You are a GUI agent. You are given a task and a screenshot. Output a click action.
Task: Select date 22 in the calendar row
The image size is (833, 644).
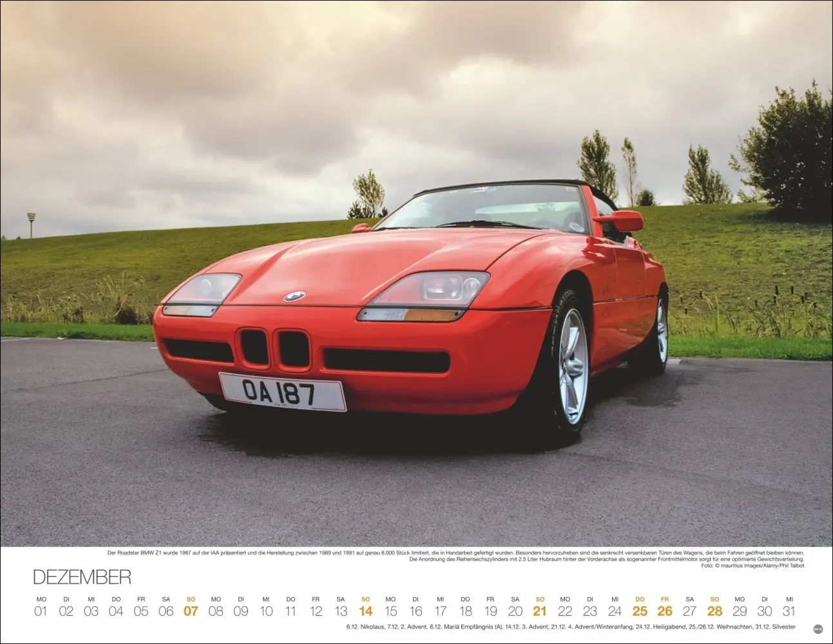click(565, 611)
